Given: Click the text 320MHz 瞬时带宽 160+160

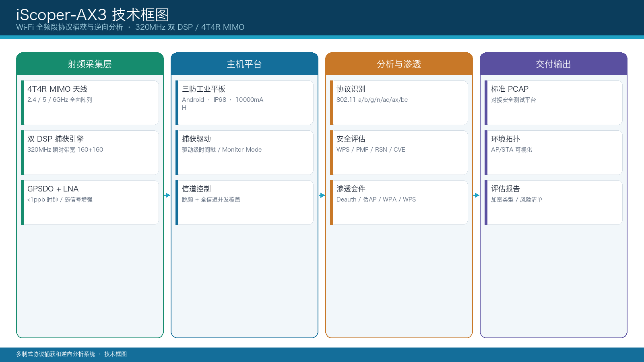Looking at the screenshot, I should pyautogui.click(x=65, y=150).
